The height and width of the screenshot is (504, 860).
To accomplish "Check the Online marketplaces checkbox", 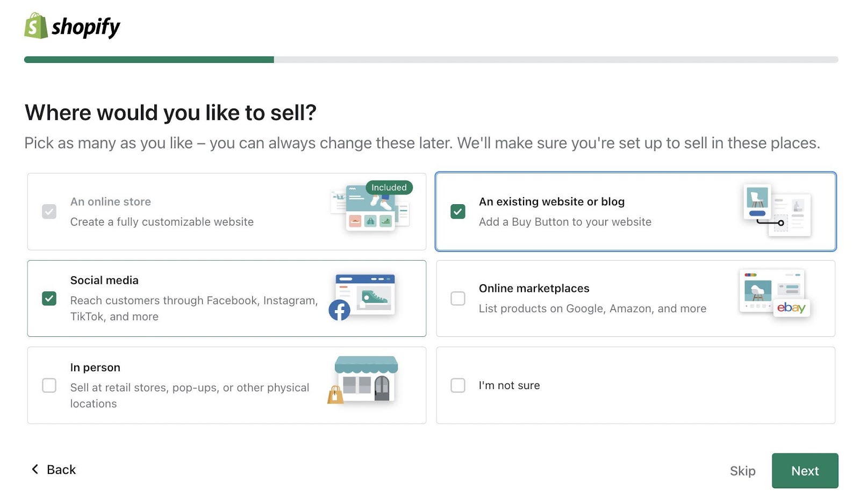I will tap(458, 298).
